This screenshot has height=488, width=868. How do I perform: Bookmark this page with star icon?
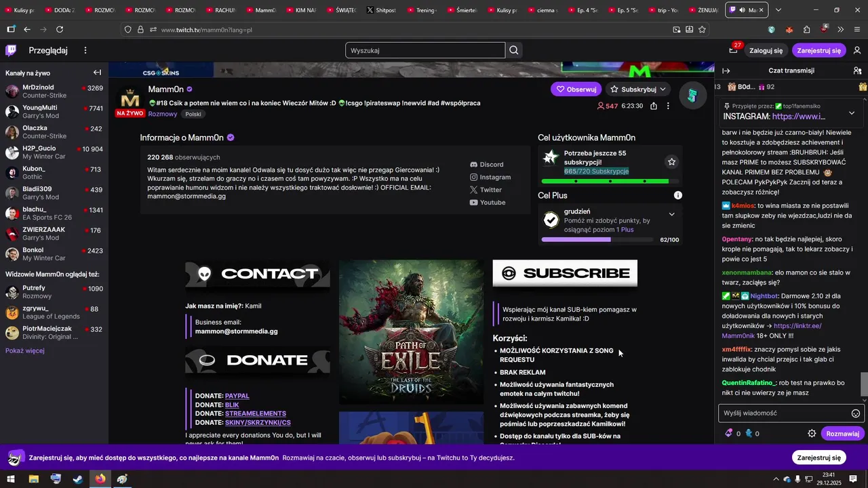point(702,29)
